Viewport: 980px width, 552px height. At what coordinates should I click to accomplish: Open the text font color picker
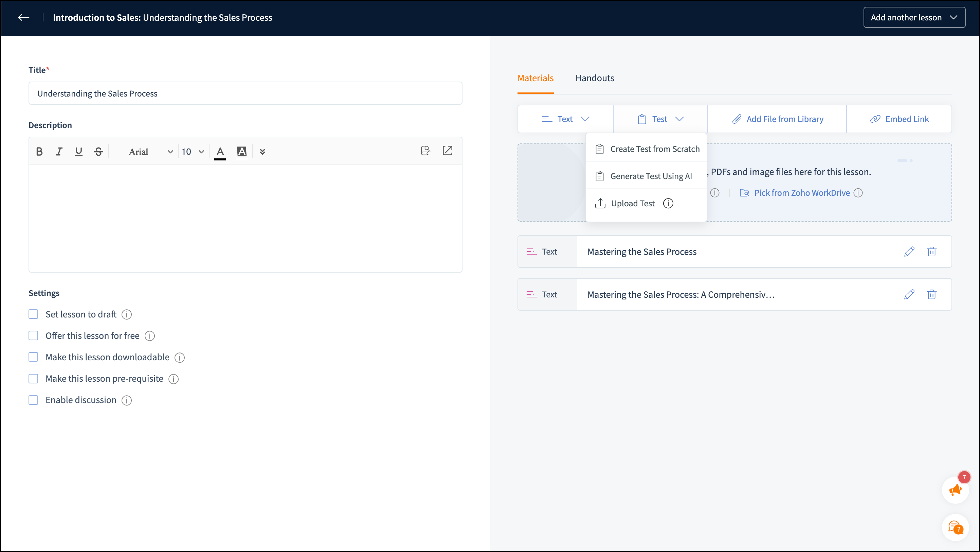tap(220, 152)
